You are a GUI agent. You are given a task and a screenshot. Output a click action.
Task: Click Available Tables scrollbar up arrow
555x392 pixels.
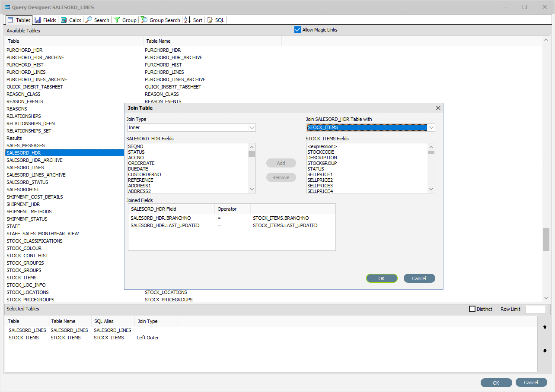546,40
